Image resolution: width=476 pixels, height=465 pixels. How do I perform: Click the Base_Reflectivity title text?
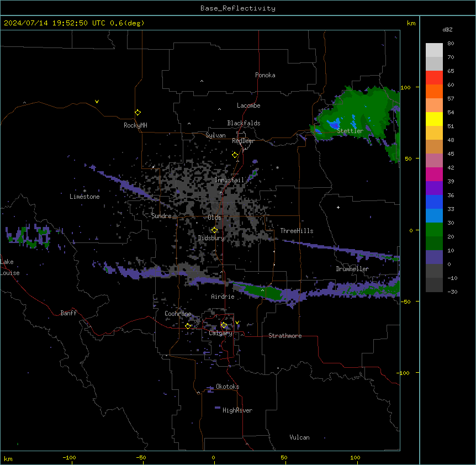[238, 8]
